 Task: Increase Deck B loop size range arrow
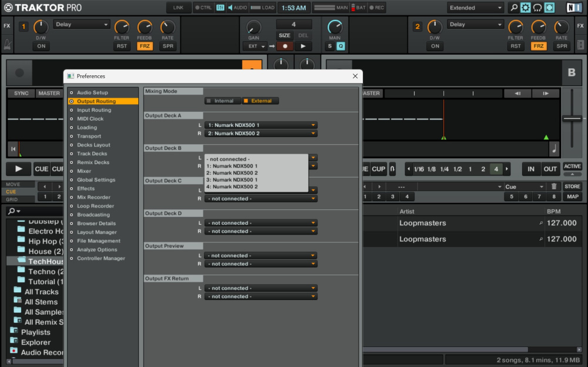pyautogui.click(x=507, y=169)
